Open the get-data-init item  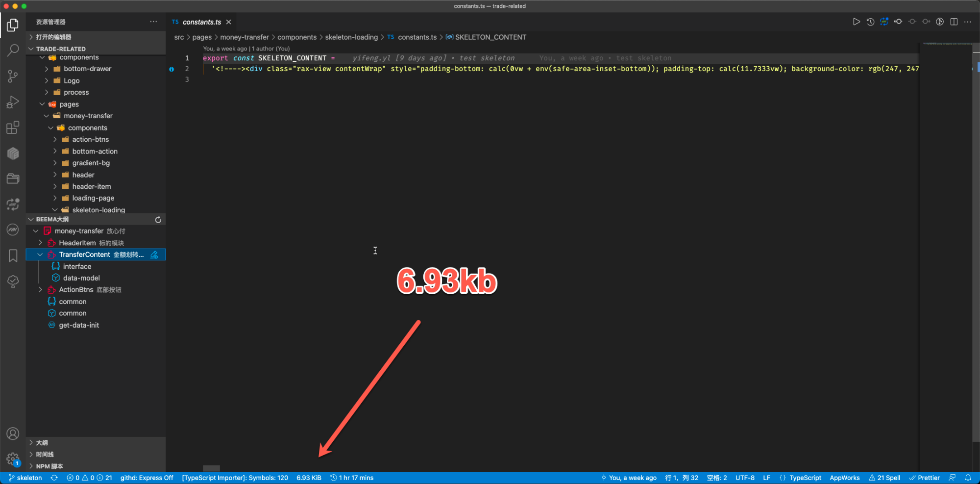tap(79, 325)
